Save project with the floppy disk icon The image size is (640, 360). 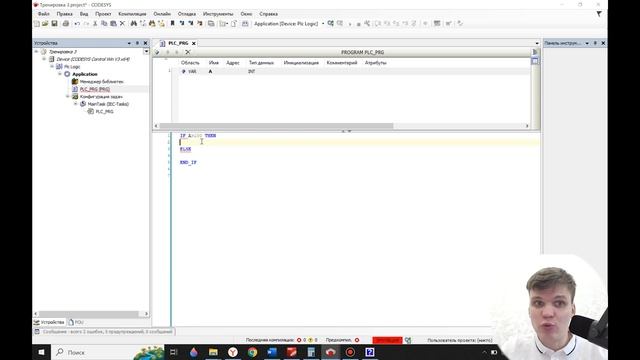[54, 24]
